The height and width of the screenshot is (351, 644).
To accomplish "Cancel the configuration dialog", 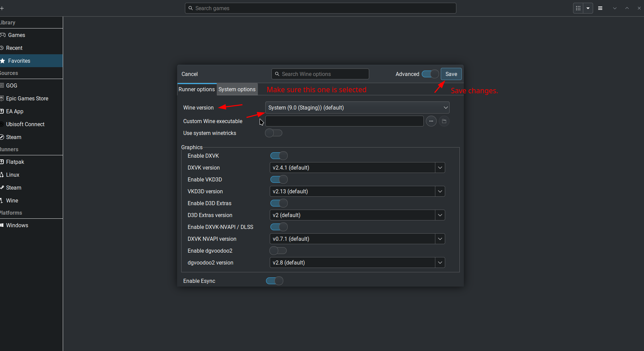I will (189, 74).
